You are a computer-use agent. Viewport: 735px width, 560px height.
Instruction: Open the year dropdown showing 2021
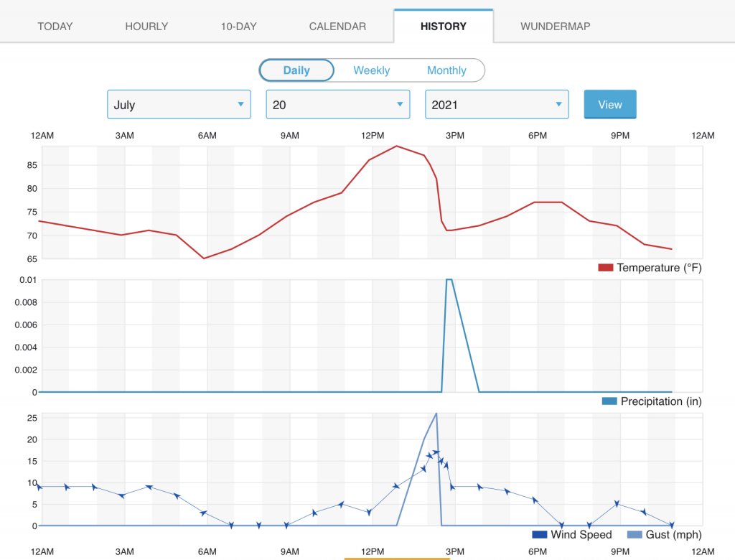(x=497, y=105)
